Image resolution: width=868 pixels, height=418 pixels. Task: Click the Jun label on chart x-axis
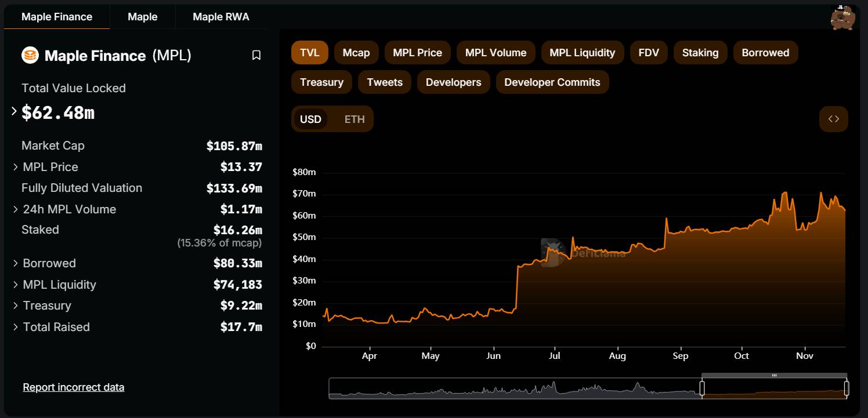pyautogui.click(x=494, y=356)
